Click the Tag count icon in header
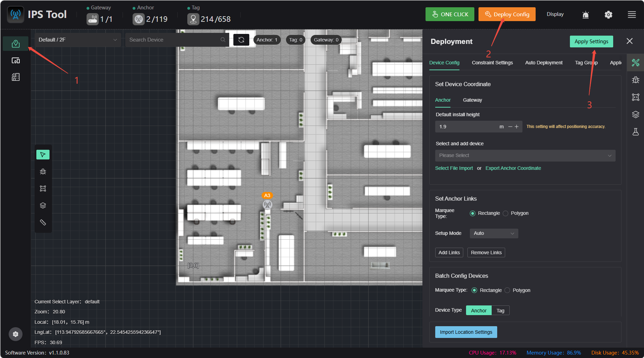This screenshot has height=358, width=644. point(193,19)
